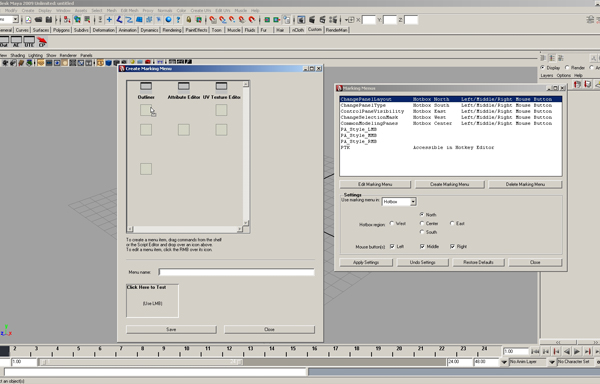Click the Save Scene disk icon
Screen dimensions: 600x384
tap(49, 20)
